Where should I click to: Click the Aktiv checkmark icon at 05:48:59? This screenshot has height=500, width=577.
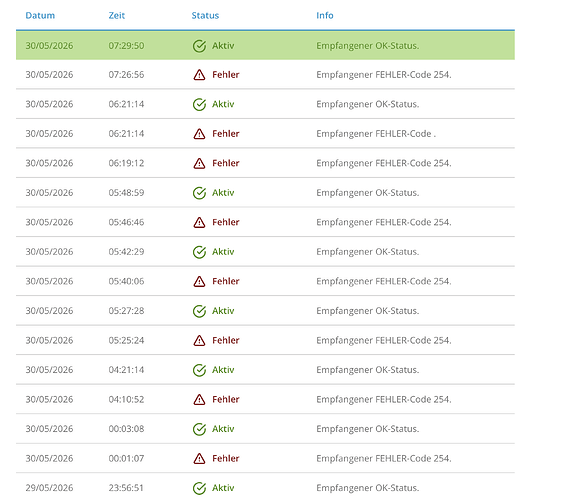tap(199, 193)
